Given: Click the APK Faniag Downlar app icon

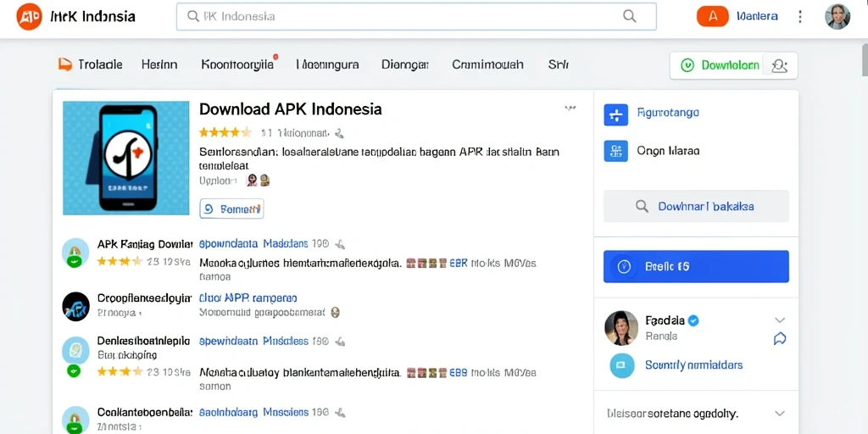Looking at the screenshot, I should (75, 253).
